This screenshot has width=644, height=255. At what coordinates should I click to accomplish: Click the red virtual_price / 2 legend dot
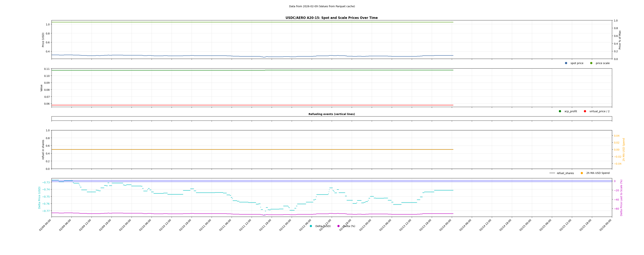pyautogui.click(x=585, y=111)
